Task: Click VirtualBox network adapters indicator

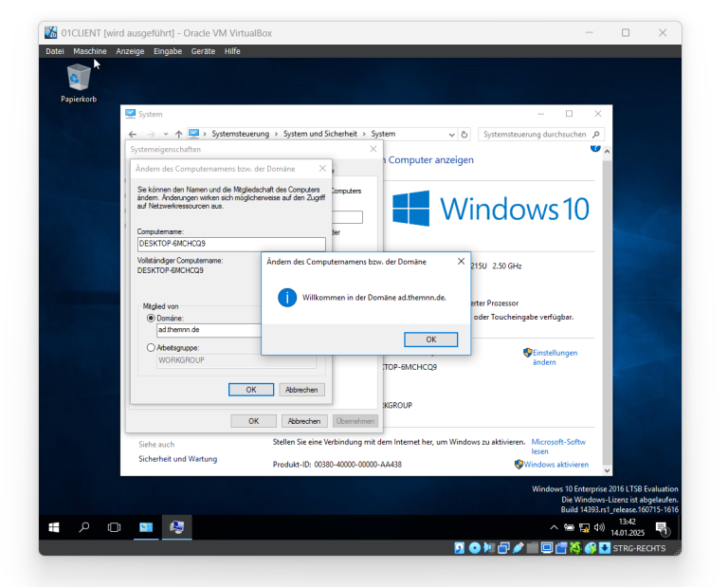Action: (x=503, y=548)
